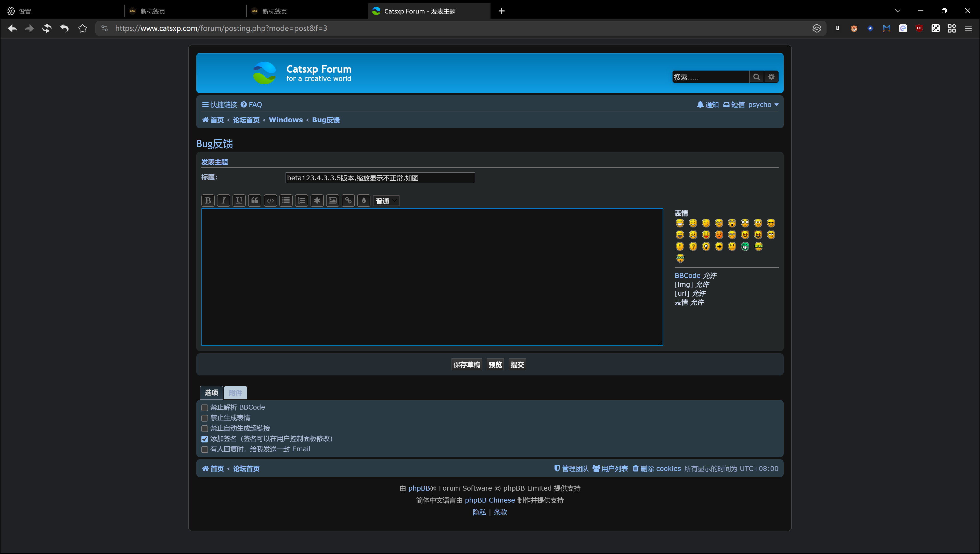Viewport: 980px width, 554px height.
Task: Insert code tag using toolbar button
Action: [270, 200]
